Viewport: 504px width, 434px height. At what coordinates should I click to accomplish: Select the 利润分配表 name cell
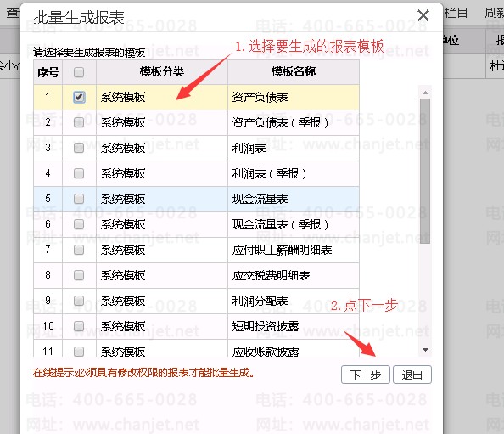click(x=293, y=301)
